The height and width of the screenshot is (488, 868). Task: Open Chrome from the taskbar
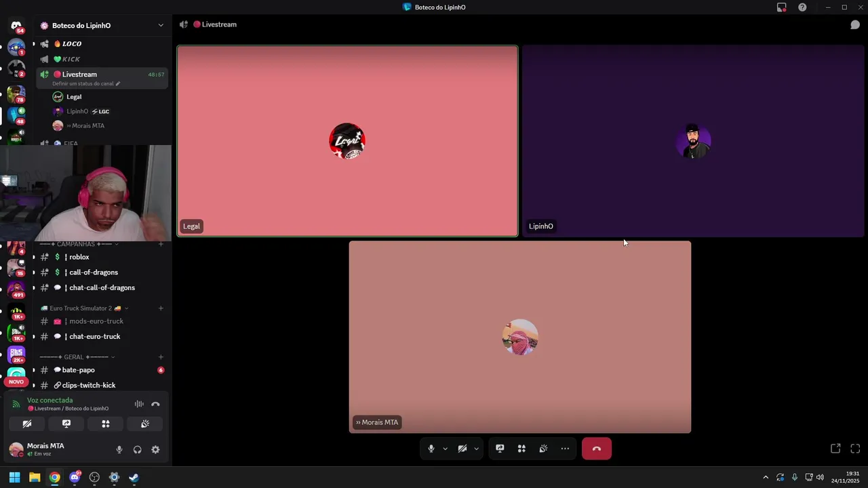pyautogui.click(x=55, y=477)
